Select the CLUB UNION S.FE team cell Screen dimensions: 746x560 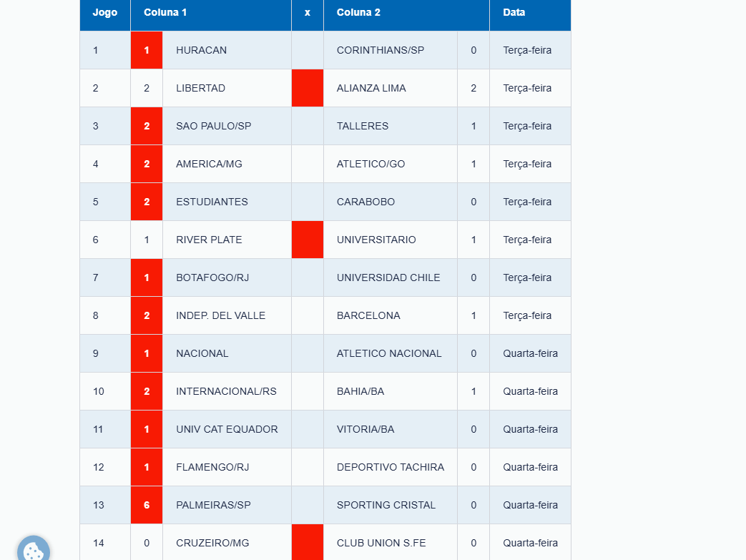(391, 542)
